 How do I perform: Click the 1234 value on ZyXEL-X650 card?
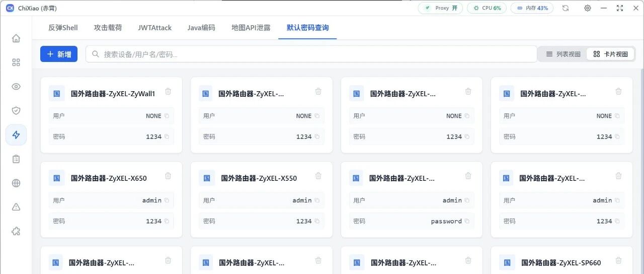[x=153, y=221]
